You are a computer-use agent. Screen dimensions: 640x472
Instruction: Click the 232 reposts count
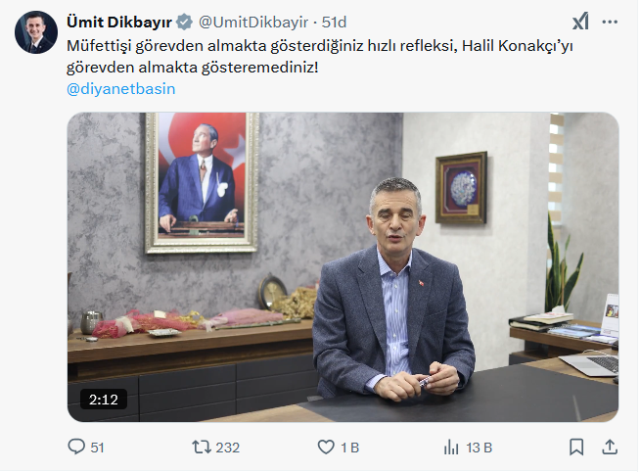coord(228,448)
